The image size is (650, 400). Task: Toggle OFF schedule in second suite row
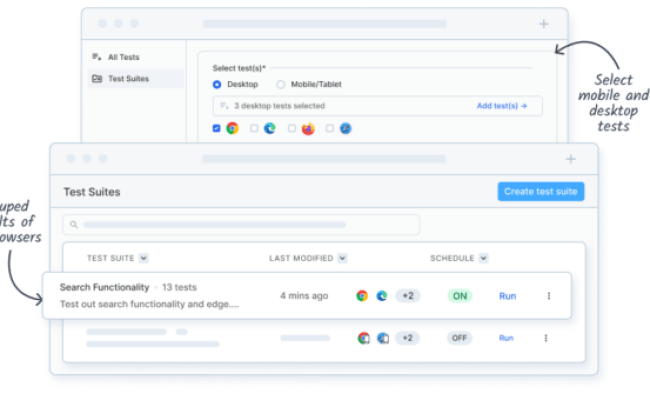pyautogui.click(x=459, y=338)
